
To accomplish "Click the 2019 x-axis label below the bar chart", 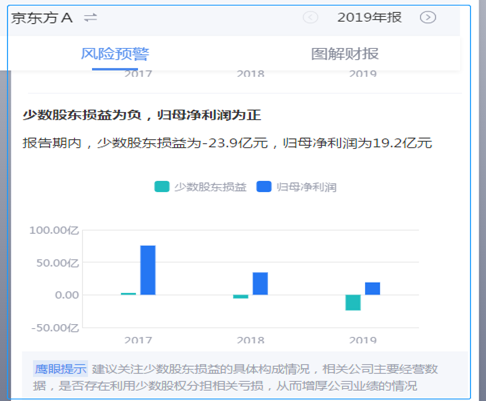I will tap(363, 340).
